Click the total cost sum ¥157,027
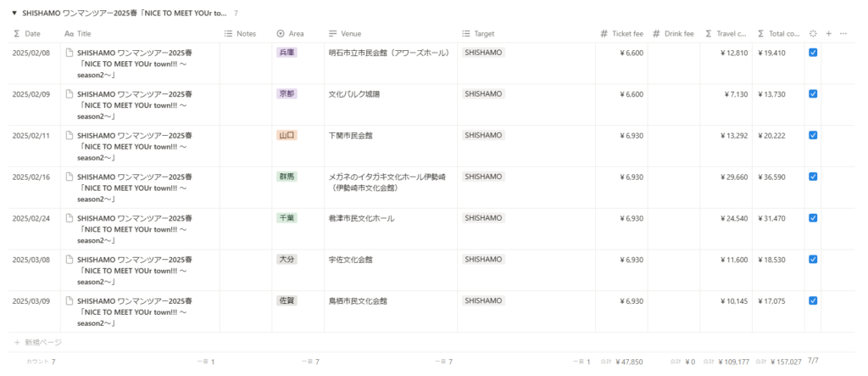The height and width of the screenshot is (376, 868). pos(778,362)
